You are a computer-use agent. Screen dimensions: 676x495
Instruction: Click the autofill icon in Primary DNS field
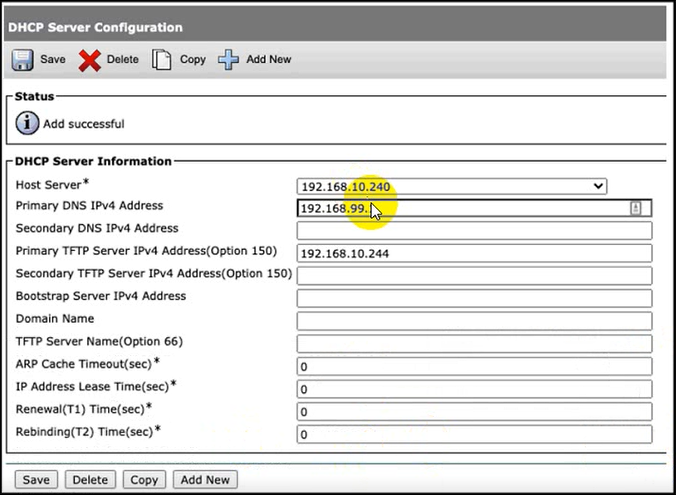[635, 208]
